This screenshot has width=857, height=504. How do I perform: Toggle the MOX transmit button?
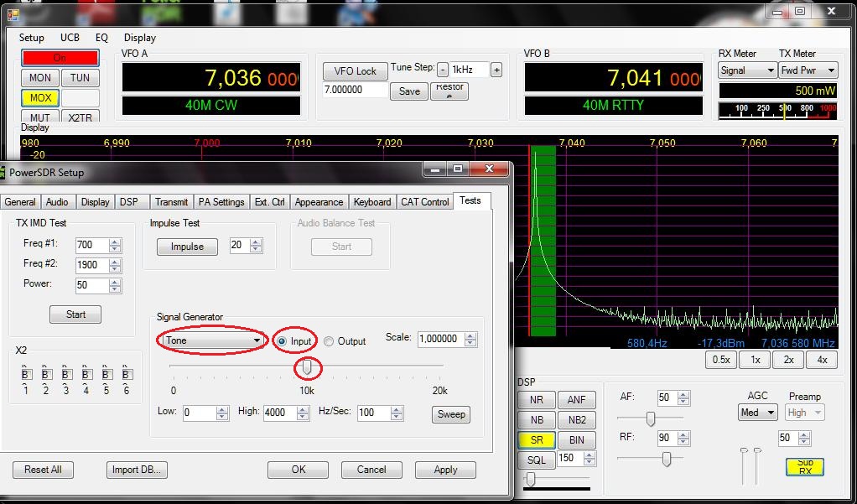(x=41, y=98)
